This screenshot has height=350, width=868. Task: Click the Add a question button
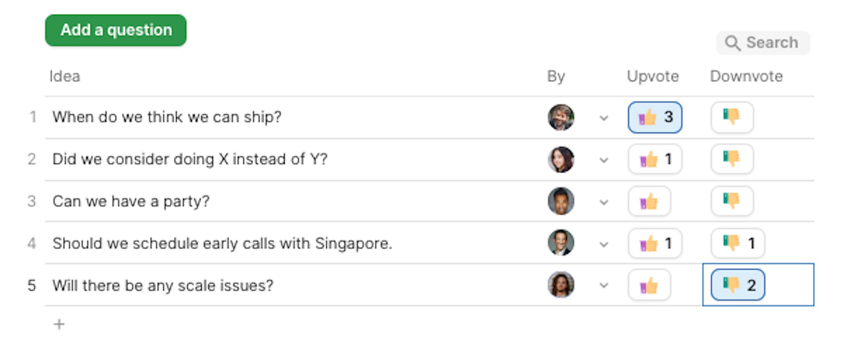(116, 30)
